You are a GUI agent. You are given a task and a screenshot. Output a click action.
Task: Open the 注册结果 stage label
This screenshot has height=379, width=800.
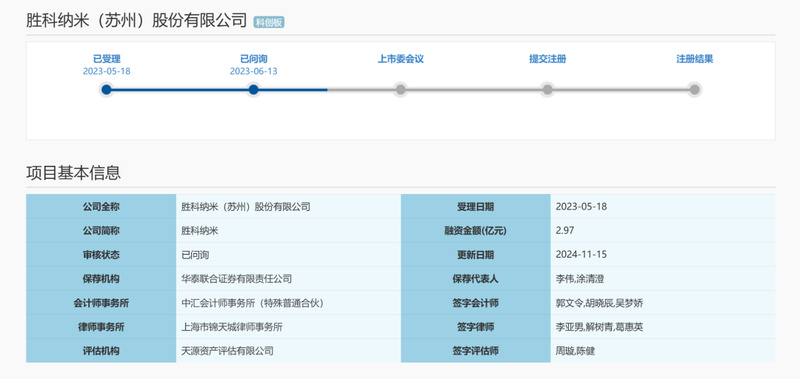coord(694,59)
